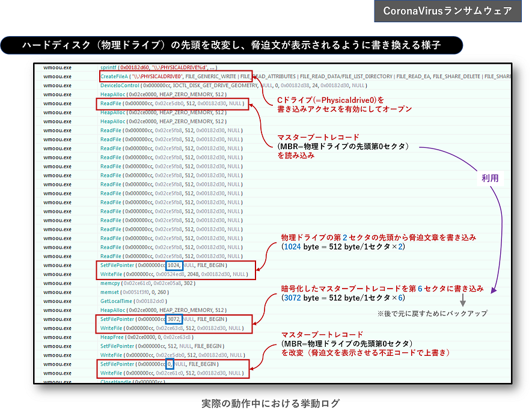Click SetFilePointer row with 512 offset
Image resolution: width=532 pixels, height=416 pixels.
162,346
